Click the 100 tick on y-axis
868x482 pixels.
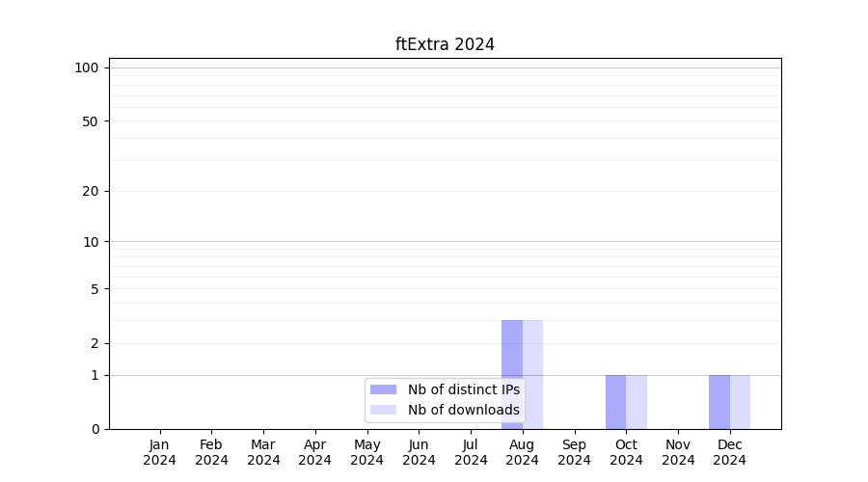pyautogui.click(x=87, y=67)
